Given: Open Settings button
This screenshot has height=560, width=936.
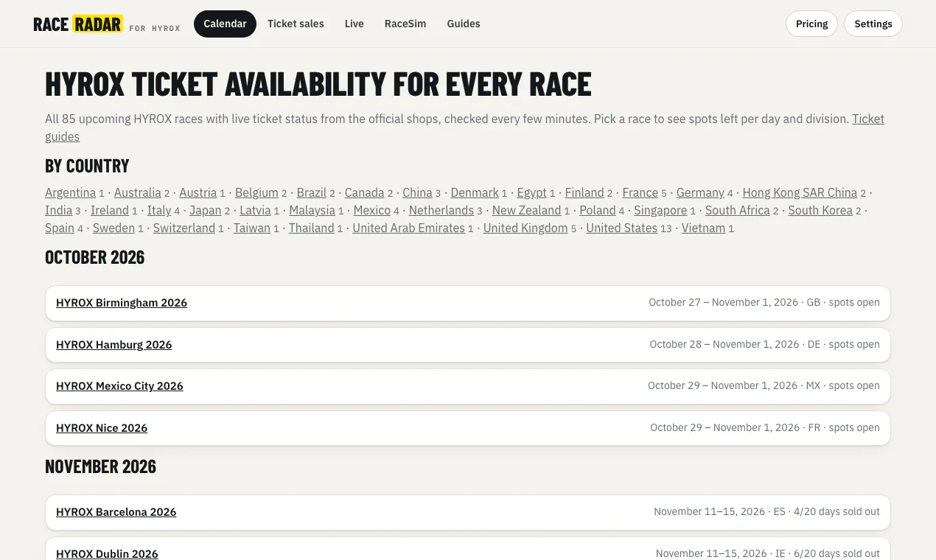Looking at the screenshot, I should tap(873, 24).
